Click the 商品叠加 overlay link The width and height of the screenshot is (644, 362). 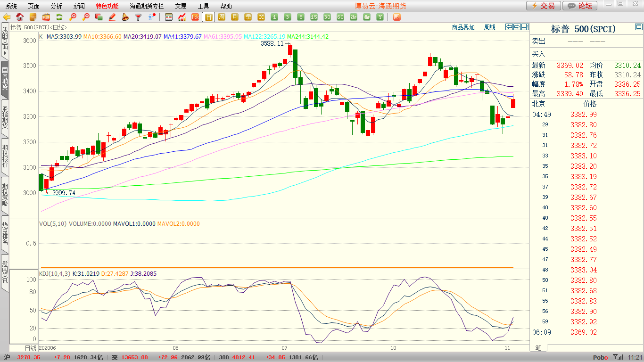pyautogui.click(x=463, y=27)
